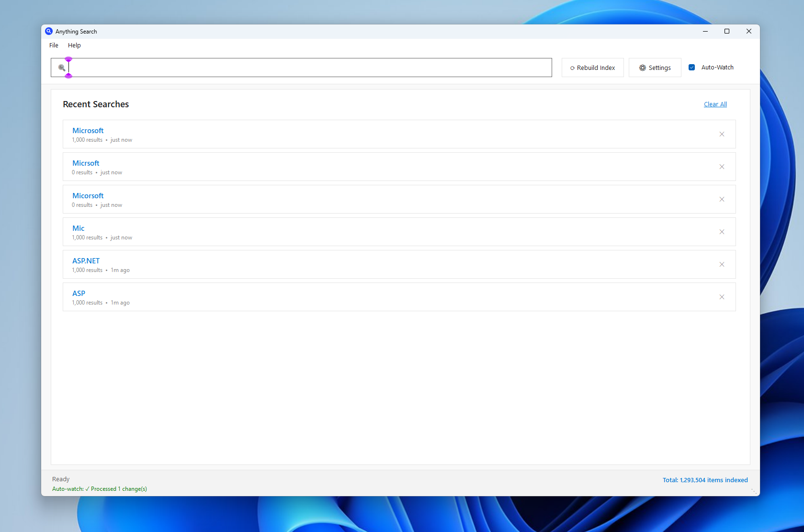Open the File menu
804x532 pixels.
tap(53, 45)
